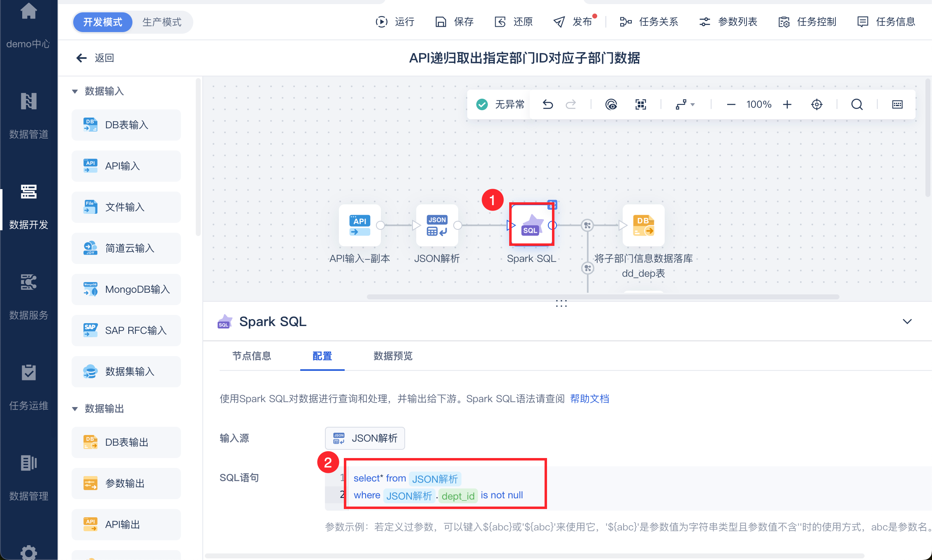Click the canvas search magnifier icon
This screenshot has height=560, width=932.
tap(857, 104)
